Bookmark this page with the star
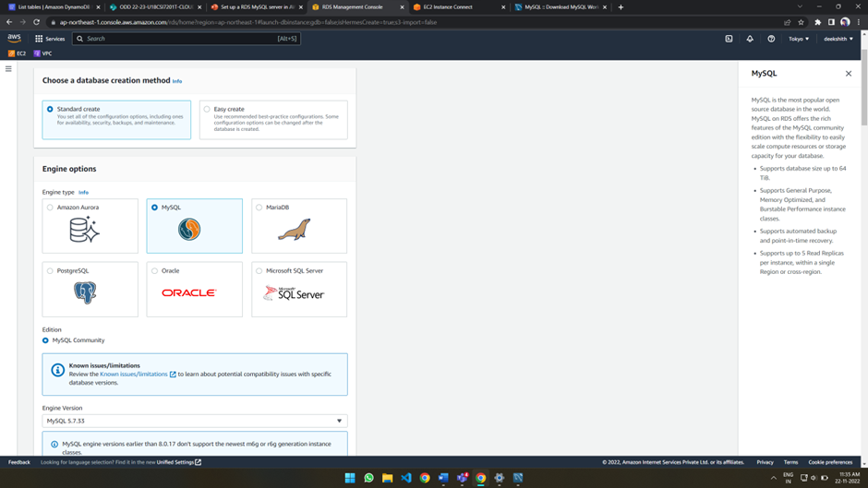Viewport: 868px width, 488px height. pyautogui.click(x=801, y=22)
